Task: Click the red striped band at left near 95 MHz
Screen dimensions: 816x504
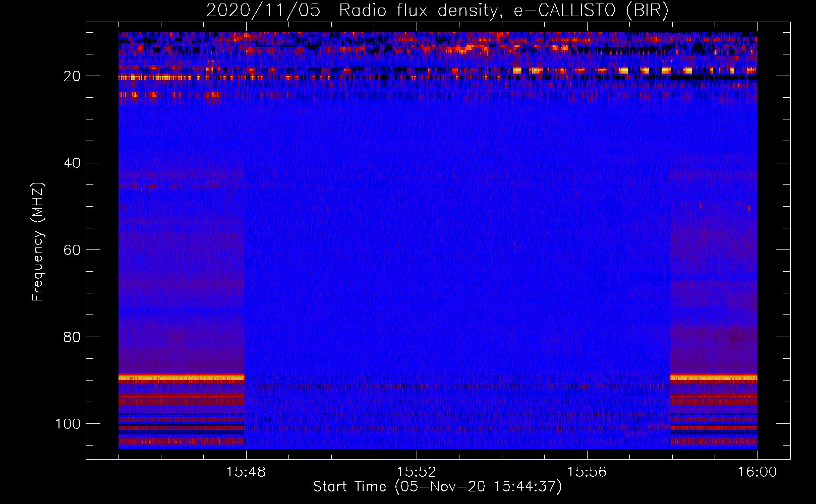Action: click(x=181, y=400)
